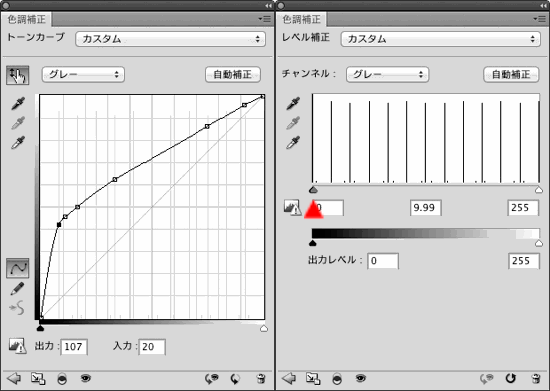This screenshot has width=550, height=391.
Task: Click histogram warning icon in Levels panel
Action: coord(293,207)
